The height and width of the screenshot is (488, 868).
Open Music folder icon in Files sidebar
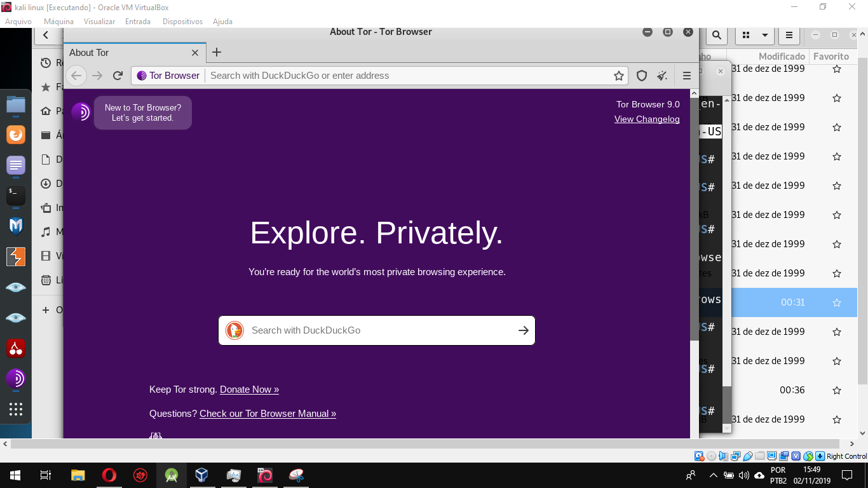point(46,232)
